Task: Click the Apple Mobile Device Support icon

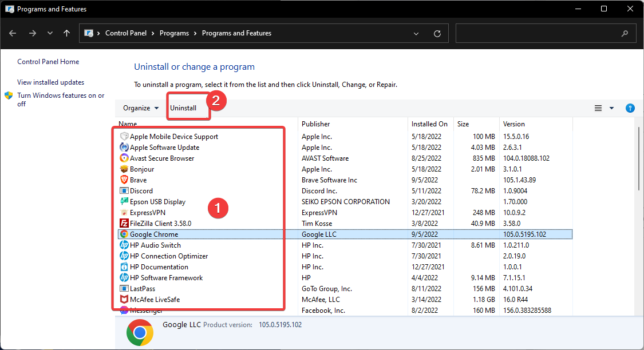Action: pyautogui.click(x=124, y=136)
